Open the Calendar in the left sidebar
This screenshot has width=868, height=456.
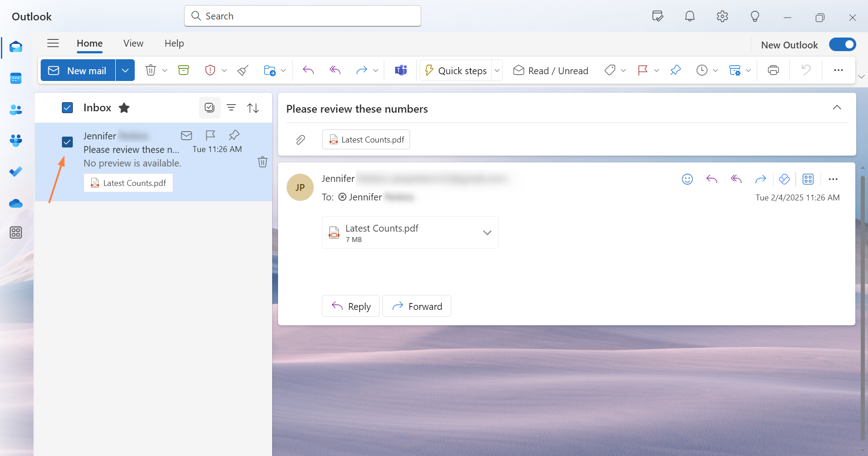[16, 78]
